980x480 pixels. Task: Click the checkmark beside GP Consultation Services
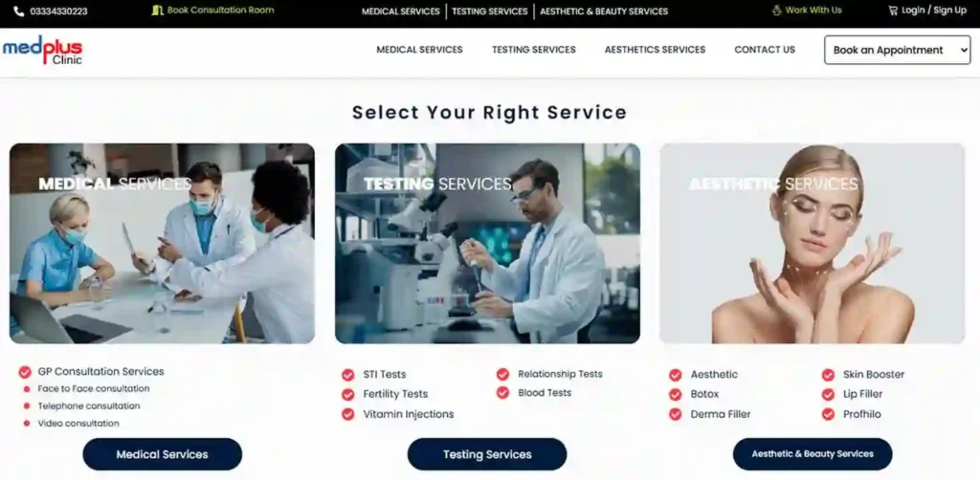click(x=25, y=372)
